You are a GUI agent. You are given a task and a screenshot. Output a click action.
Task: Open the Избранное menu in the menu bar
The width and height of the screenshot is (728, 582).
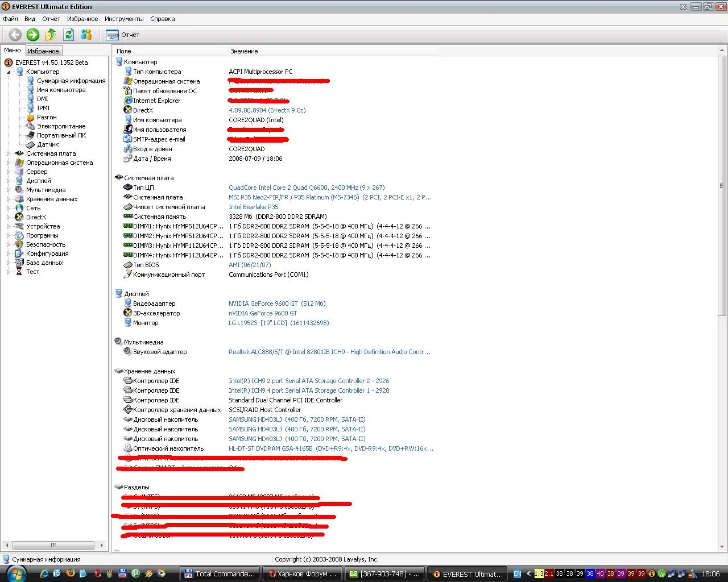pos(82,19)
